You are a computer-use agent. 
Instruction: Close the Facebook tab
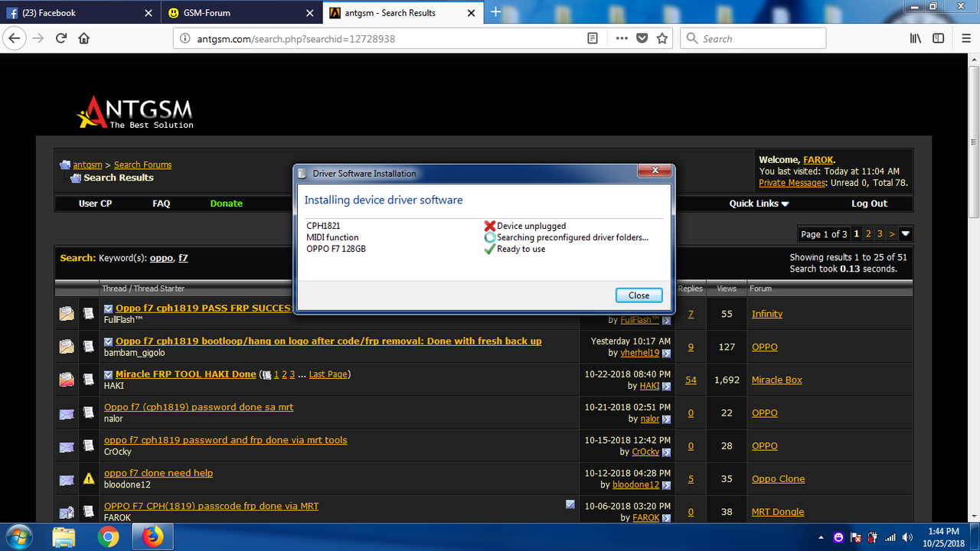point(149,13)
